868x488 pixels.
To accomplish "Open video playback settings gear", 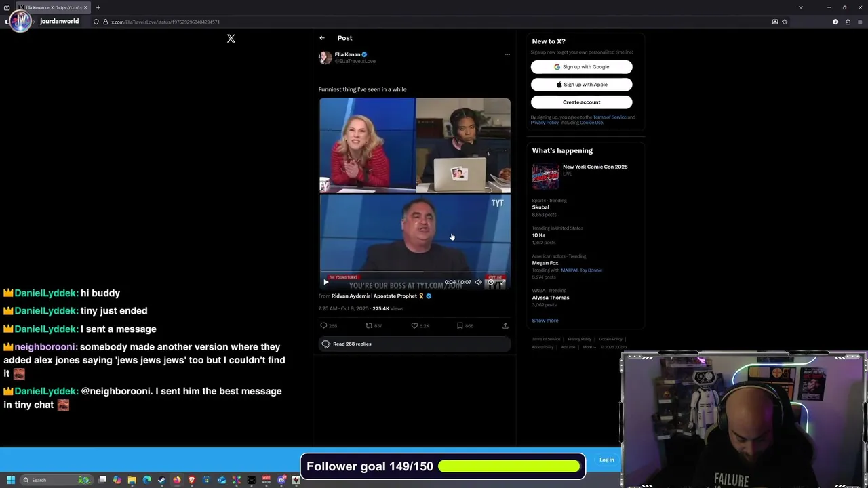I will coord(491,282).
